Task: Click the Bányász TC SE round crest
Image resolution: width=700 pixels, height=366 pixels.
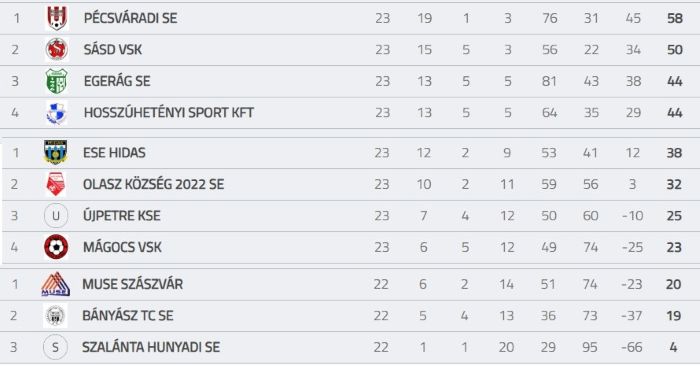Action: tap(55, 316)
